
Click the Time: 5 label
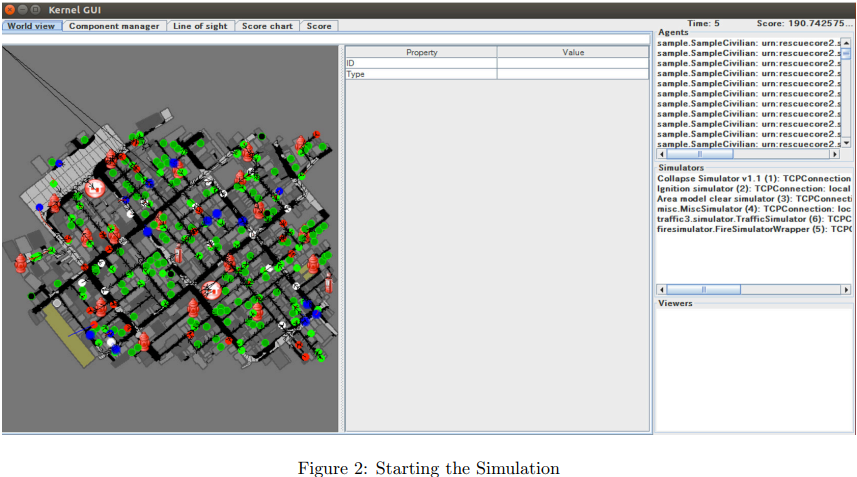coord(703,23)
